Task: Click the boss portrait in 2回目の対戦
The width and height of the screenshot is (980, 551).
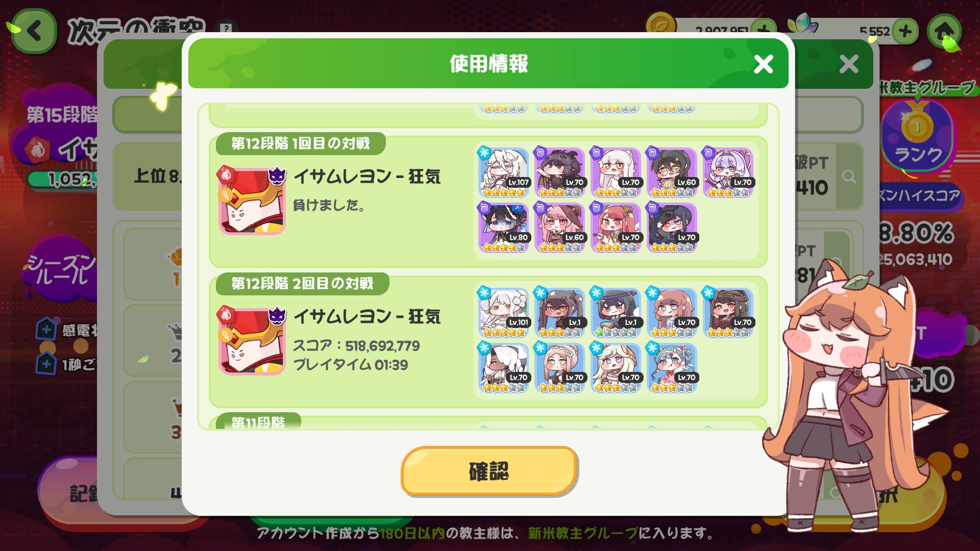Action: click(x=252, y=341)
